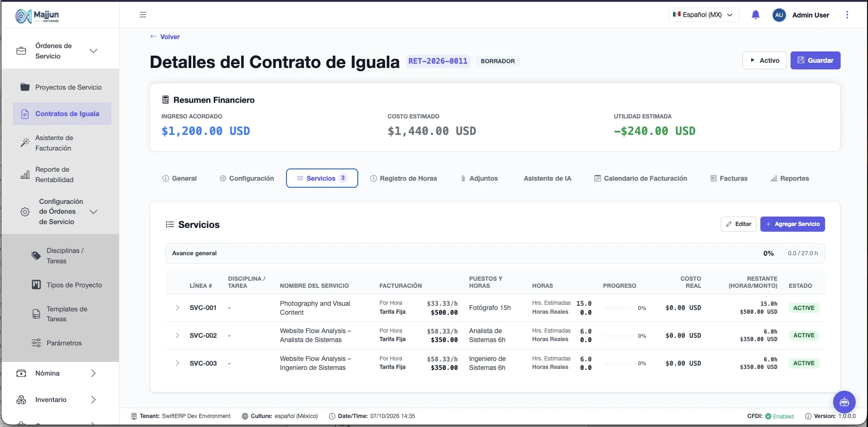Click the Disciplinas / Tareas tag icon

[36, 256]
